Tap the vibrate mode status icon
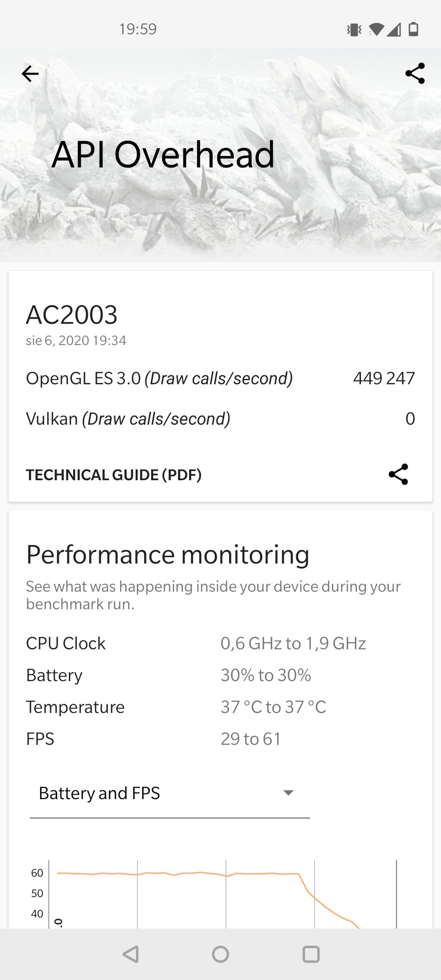 [x=354, y=29]
